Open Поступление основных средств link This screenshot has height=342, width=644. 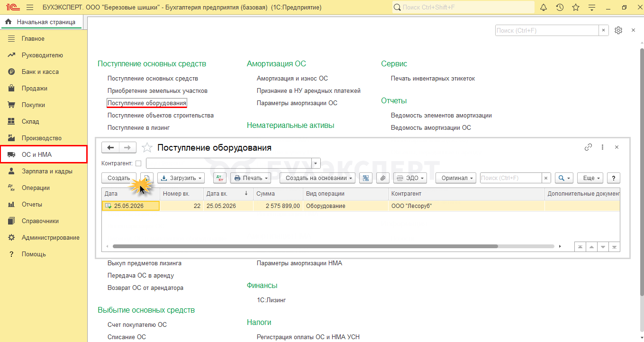[x=153, y=78]
